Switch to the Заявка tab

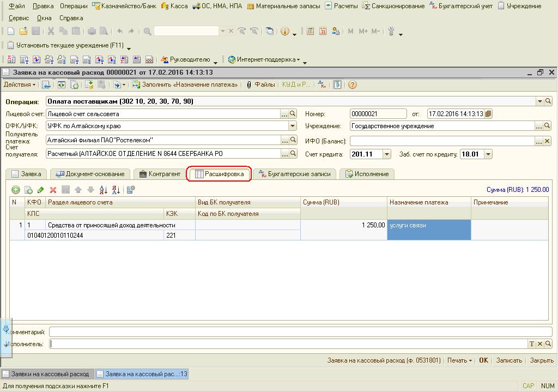coord(26,174)
